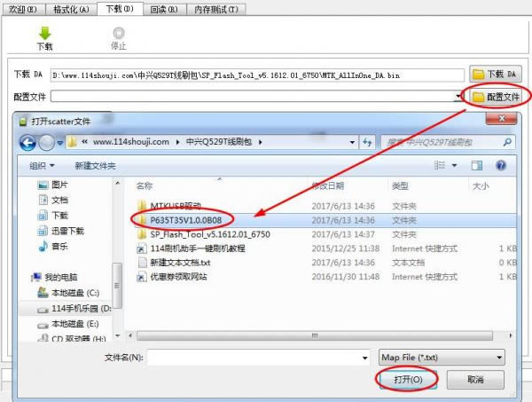Click the 文本文档 type cell

(408, 263)
